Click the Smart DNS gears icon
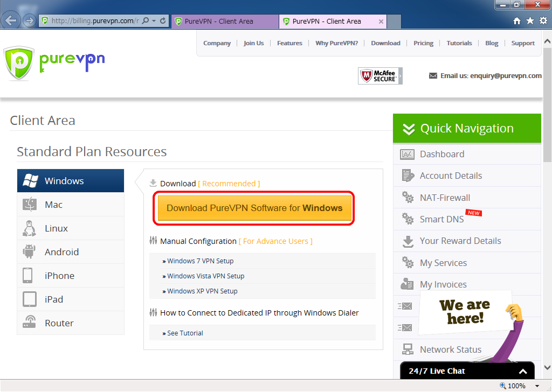 [x=408, y=219]
